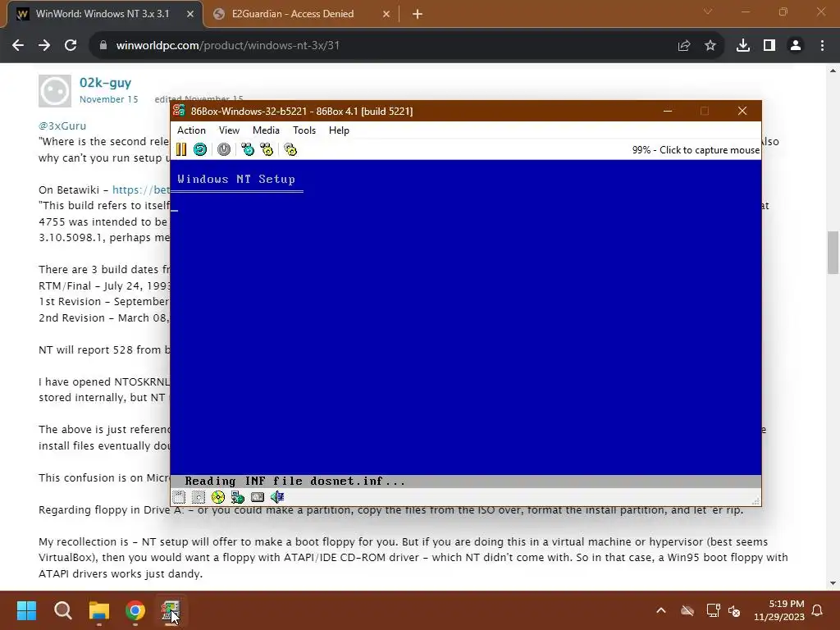Screen dimensions: 840x630
Task: Click the CD-ROM status bar icon
Action: click(x=218, y=497)
